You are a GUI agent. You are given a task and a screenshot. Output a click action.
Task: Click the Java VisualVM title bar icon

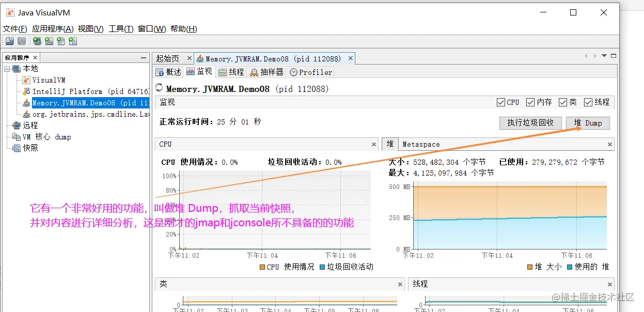[x=10, y=12]
